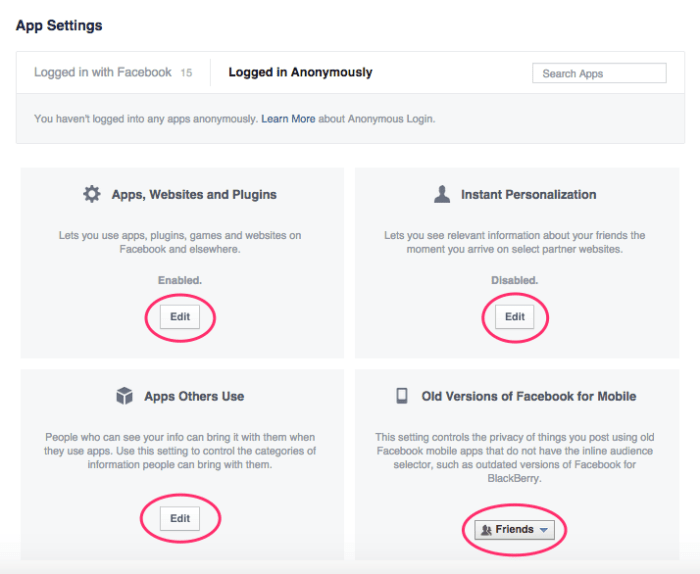Click the person icon beside Instant Personalization
Viewport: 700px width, 574px height.
point(442,194)
